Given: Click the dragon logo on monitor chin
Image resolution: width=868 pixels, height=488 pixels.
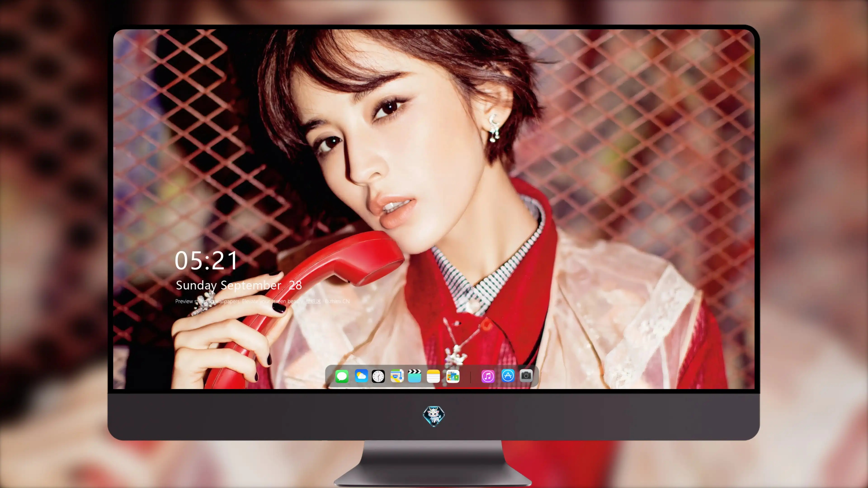Looking at the screenshot, I should point(434,416).
